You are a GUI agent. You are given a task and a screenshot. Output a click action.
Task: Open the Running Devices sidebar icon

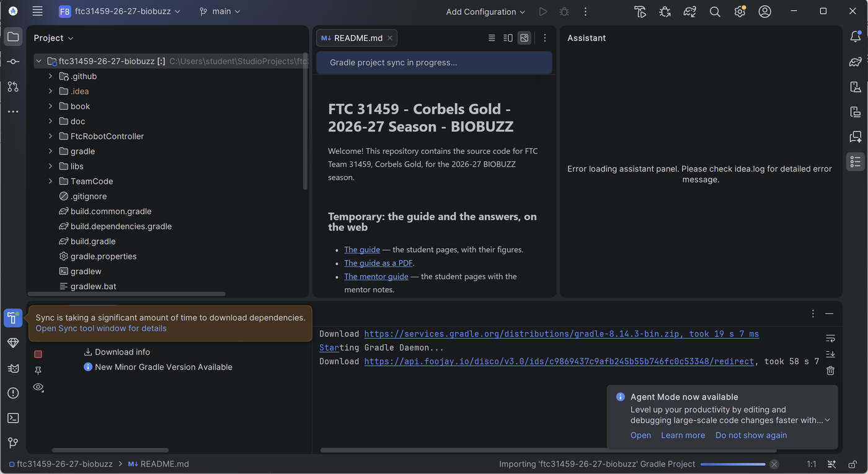855,112
